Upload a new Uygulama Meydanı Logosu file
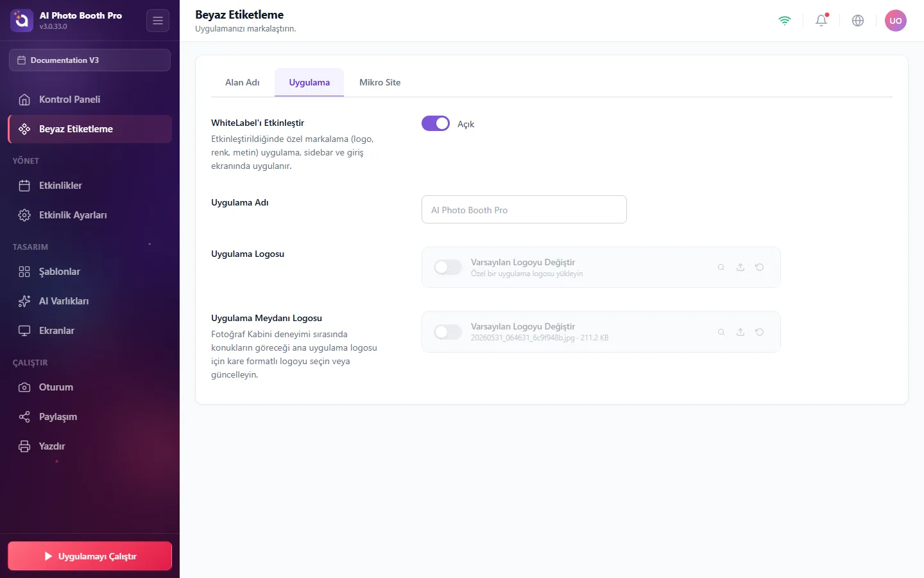The width and height of the screenshot is (924, 578). click(x=740, y=332)
